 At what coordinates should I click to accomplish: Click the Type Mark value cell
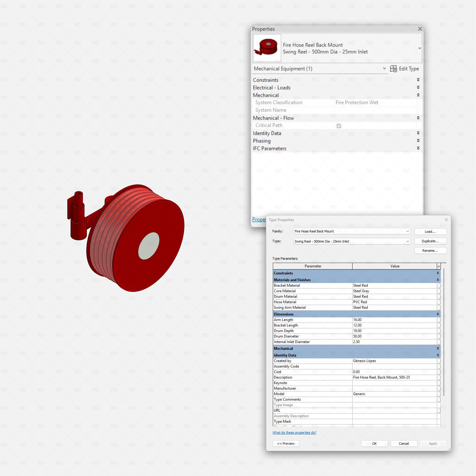tap(394, 422)
